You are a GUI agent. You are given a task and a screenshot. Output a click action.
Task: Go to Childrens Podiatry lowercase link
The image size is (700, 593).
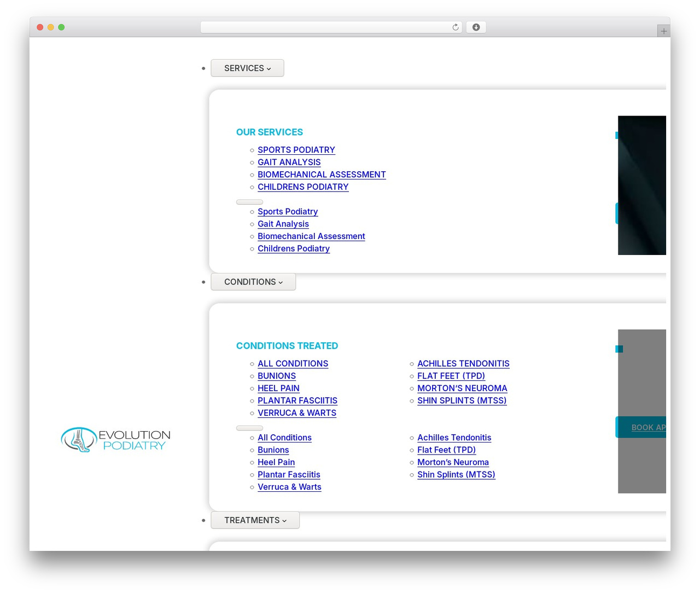pos(294,248)
